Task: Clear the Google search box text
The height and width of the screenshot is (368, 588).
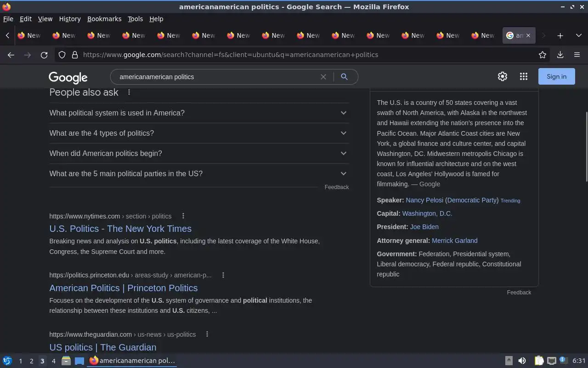Action: tap(323, 77)
